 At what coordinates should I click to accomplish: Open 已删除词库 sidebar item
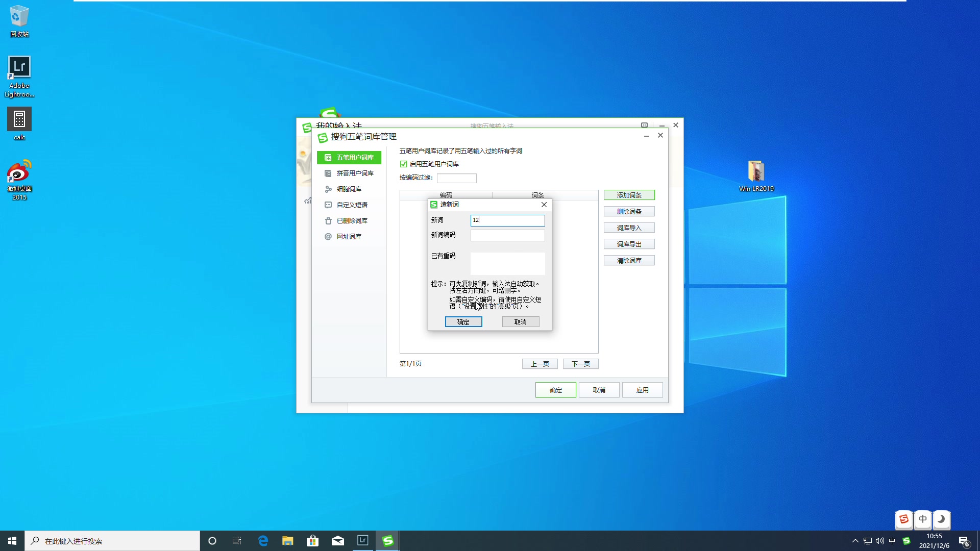pyautogui.click(x=349, y=221)
